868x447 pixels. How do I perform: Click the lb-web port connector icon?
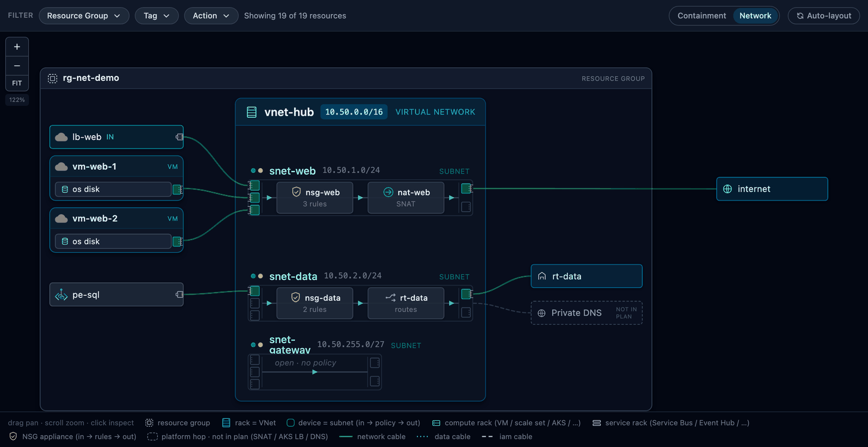click(x=180, y=137)
